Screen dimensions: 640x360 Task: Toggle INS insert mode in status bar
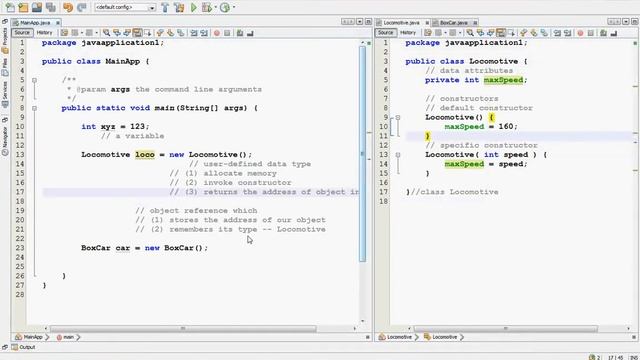(x=634, y=358)
